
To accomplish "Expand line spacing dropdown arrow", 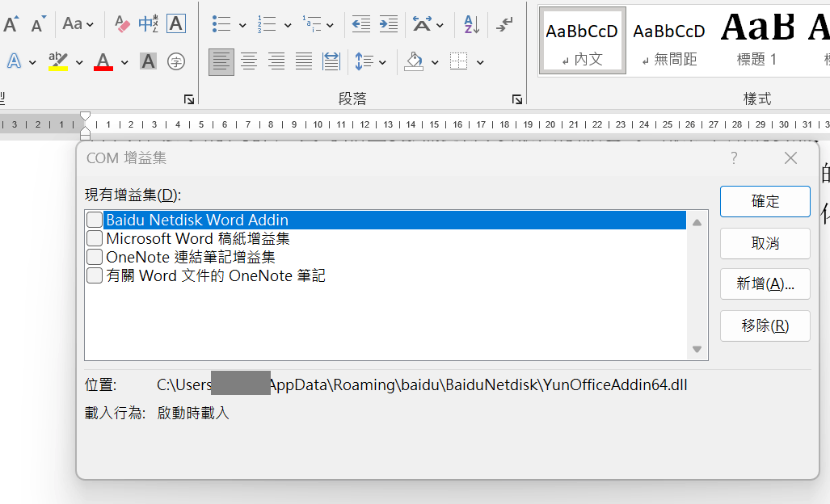I will [x=382, y=62].
